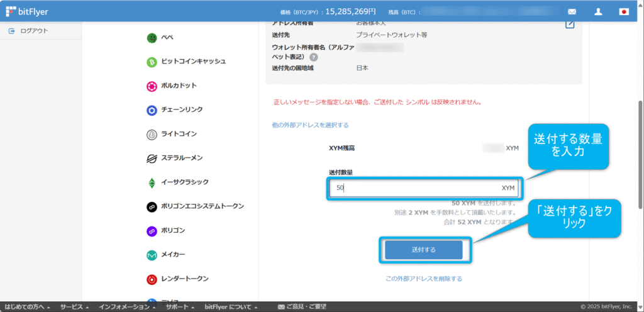Click the 送付する button
This screenshot has height=312, width=644.
pyautogui.click(x=423, y=250)
